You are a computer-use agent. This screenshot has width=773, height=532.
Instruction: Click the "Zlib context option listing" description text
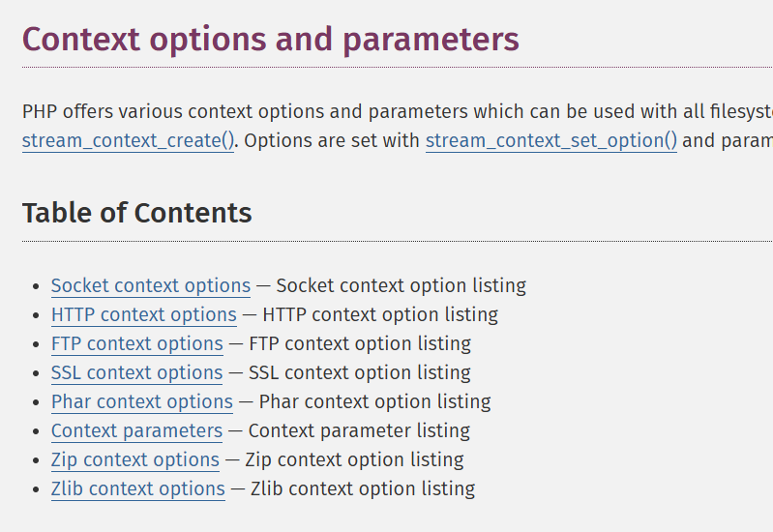pyautogui.click(x=363, y=488)
